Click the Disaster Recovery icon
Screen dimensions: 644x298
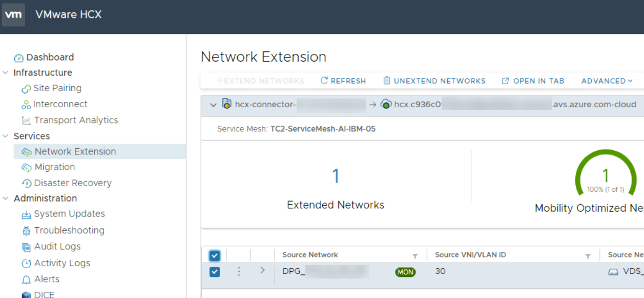point(26,183)
